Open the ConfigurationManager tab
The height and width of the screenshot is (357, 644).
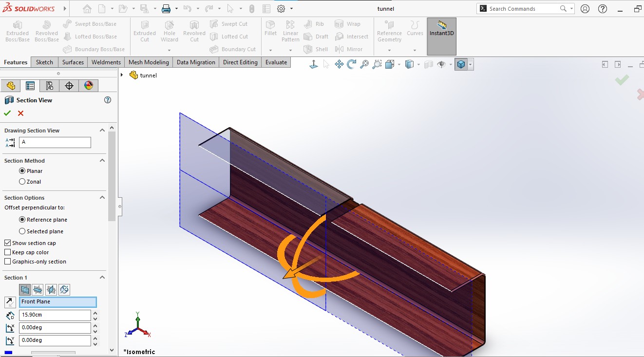point(50,86)
